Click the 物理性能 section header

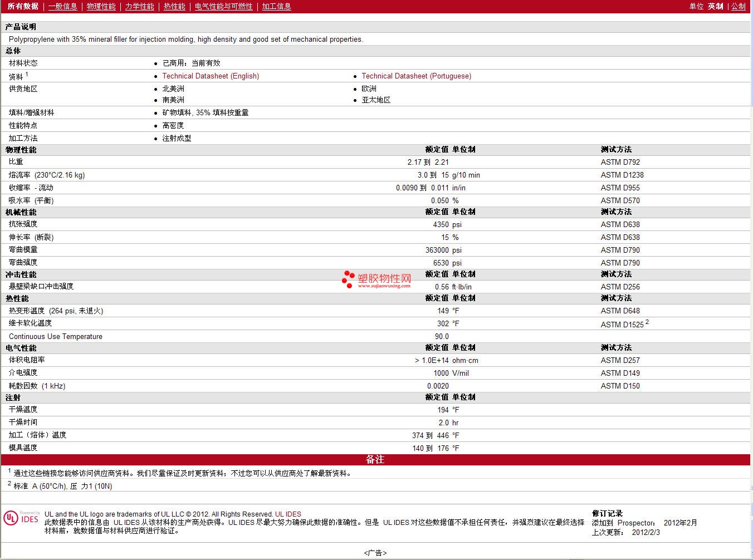point(21,150)
